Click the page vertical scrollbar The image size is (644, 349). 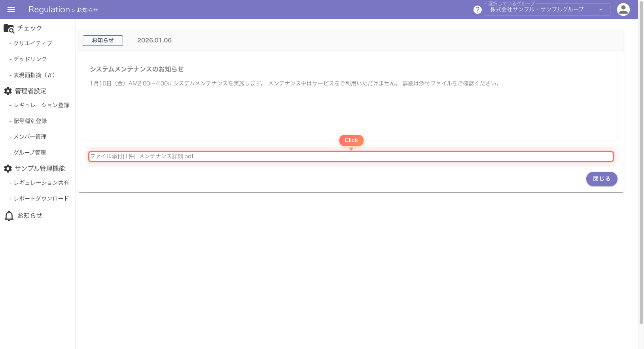coord(641,162)
